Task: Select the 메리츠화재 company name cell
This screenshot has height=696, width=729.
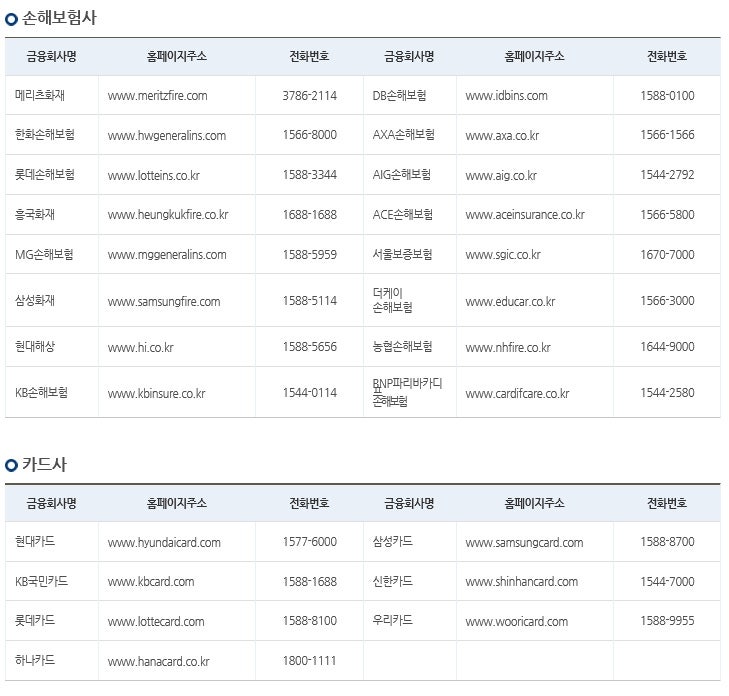Action: point(52,95)
